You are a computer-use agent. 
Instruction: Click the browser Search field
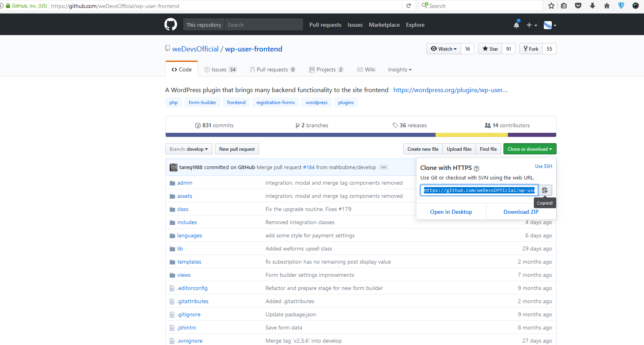[481, 6]
